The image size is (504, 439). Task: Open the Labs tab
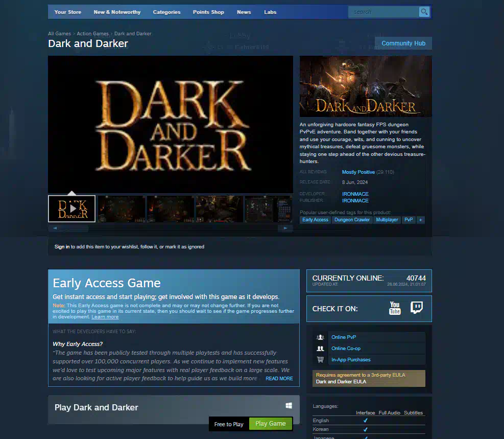tap(270, 12)
